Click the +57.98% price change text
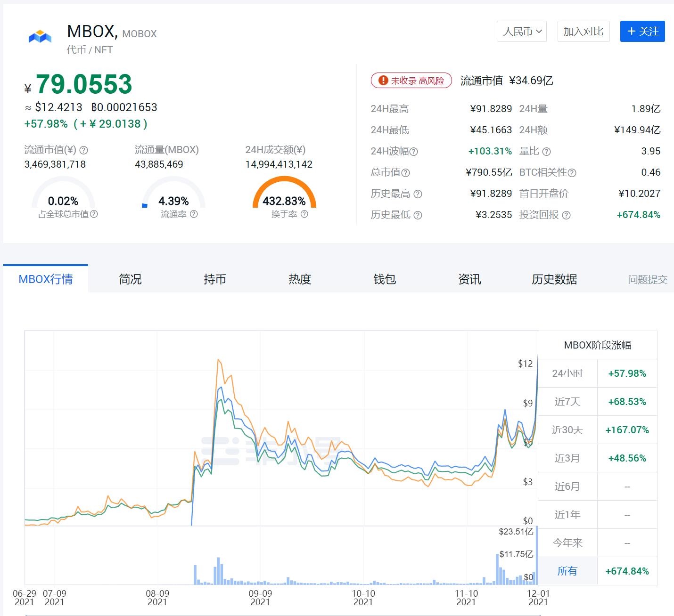The height and width of the screenshot is (616, 674). 46,124
